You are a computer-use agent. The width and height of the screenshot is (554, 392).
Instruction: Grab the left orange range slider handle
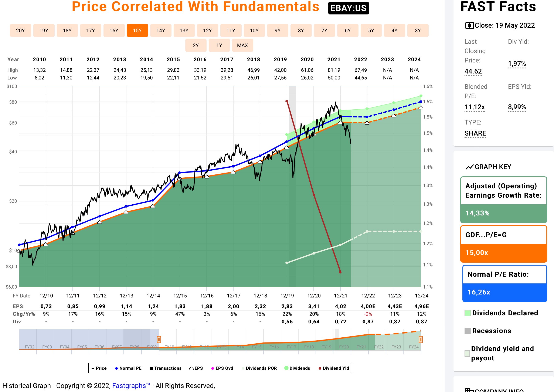(x=159, y=340)
